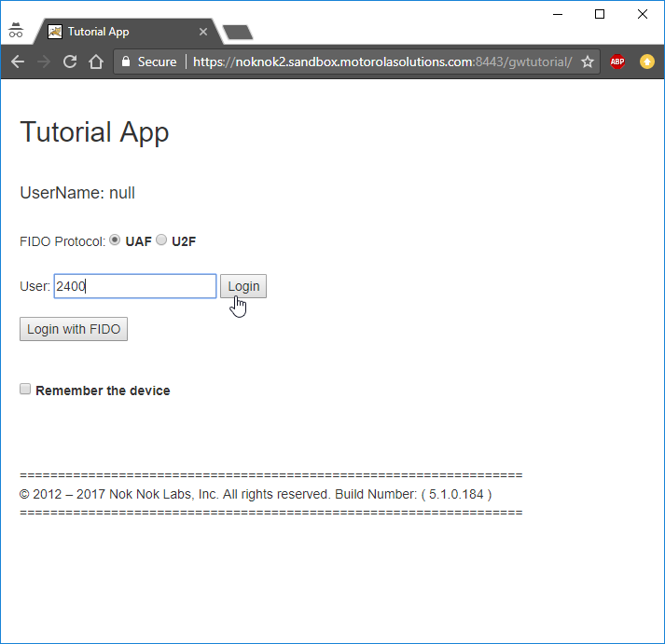Enable Remember the device checkbox
665x644 pixels.
tap(25, 389)
